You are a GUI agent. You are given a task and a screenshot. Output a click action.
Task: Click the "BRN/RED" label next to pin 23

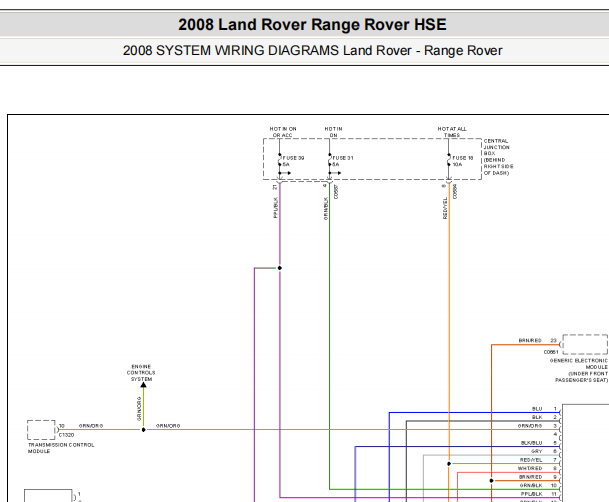530,340
